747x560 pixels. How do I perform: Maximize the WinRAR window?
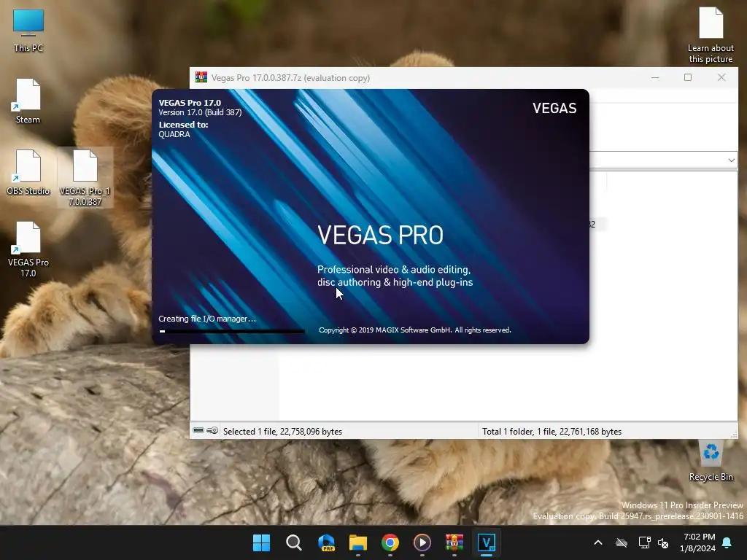688,77
